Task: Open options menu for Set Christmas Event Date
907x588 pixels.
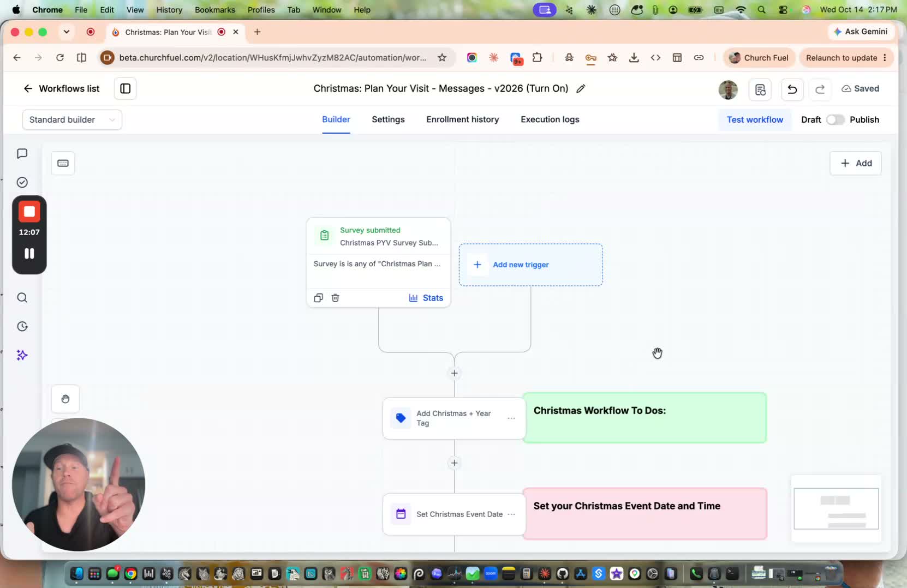Action: pos(511,514)
